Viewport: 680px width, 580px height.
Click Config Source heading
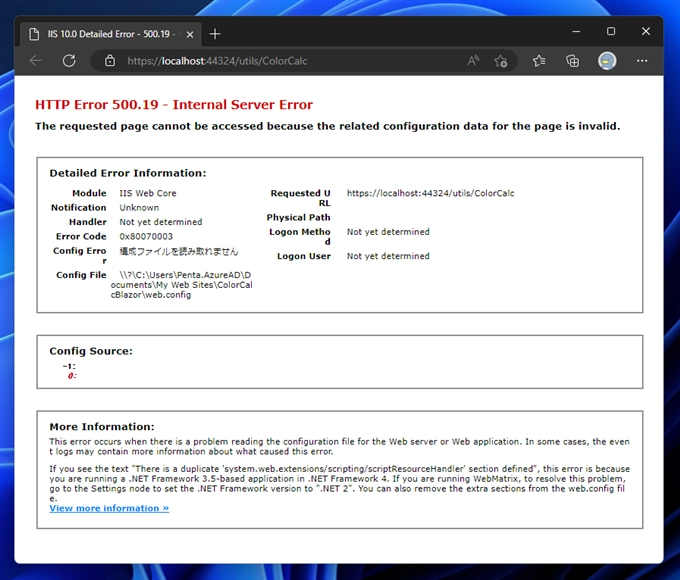tap(91, 351)
